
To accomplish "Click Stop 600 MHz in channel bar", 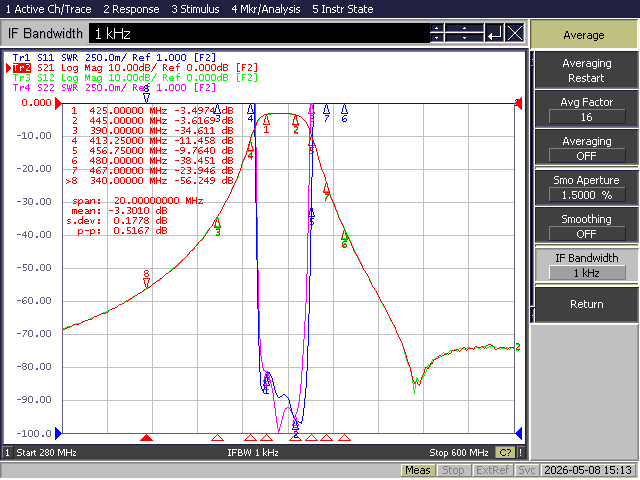I will tap(459, 453).
